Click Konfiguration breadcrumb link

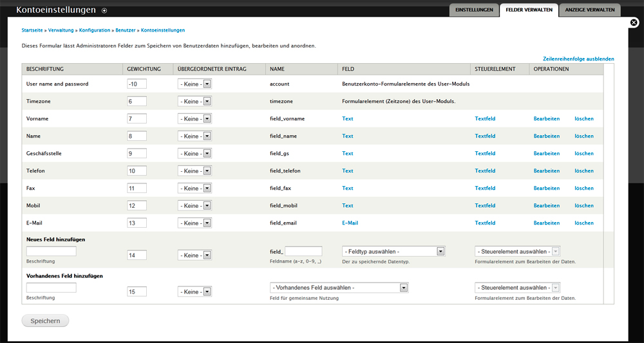95,30
